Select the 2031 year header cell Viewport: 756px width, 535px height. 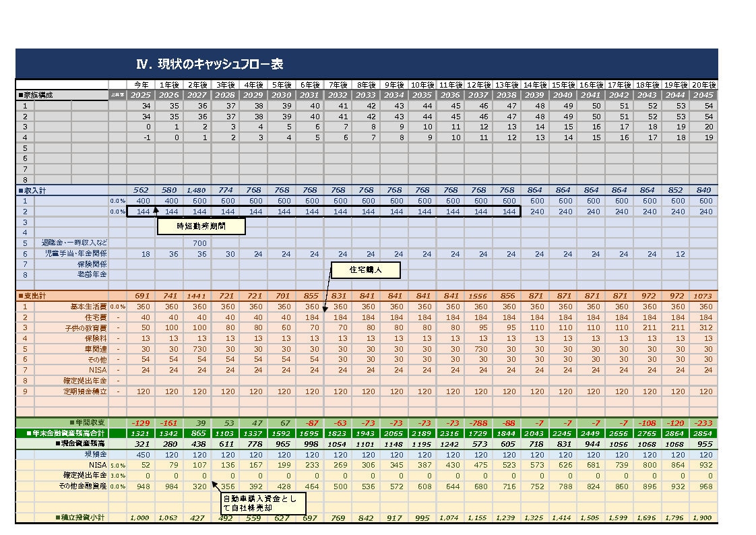pyautogui.click(x=309, y=95)
